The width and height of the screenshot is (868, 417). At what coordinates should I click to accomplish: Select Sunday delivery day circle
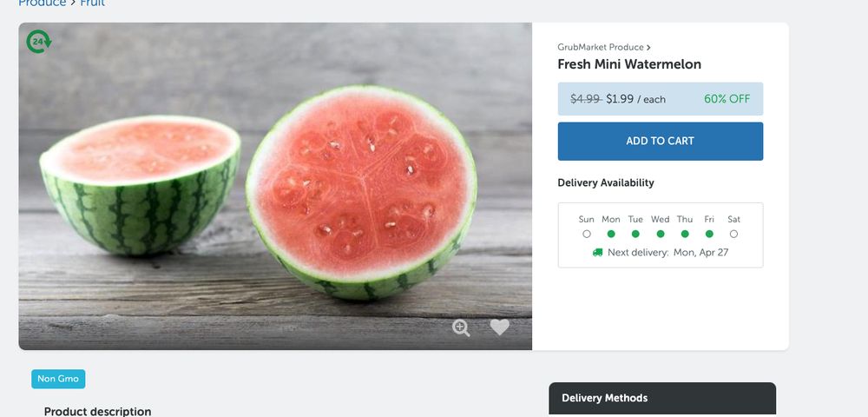[587, 234]
